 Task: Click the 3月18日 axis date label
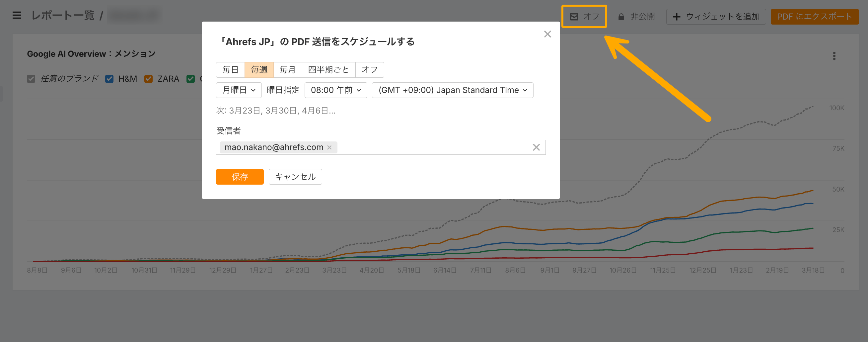813,270
